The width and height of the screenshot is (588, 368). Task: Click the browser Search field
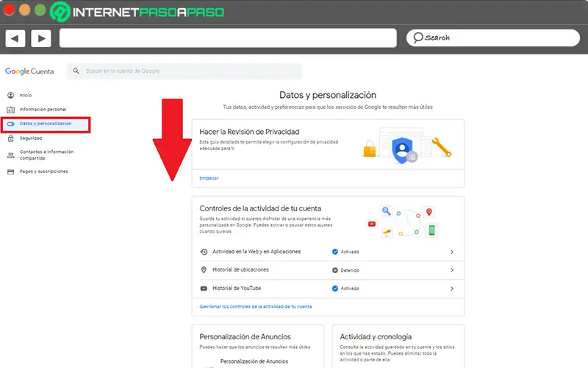pyautogui.click(x=492, y=38)
